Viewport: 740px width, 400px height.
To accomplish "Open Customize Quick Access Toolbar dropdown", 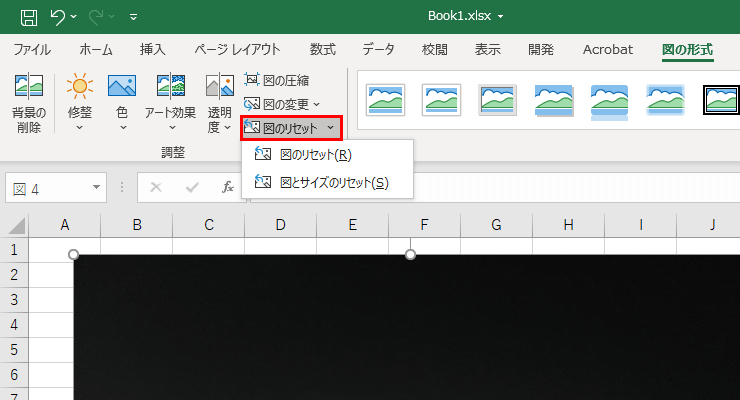I will [134, 17].
